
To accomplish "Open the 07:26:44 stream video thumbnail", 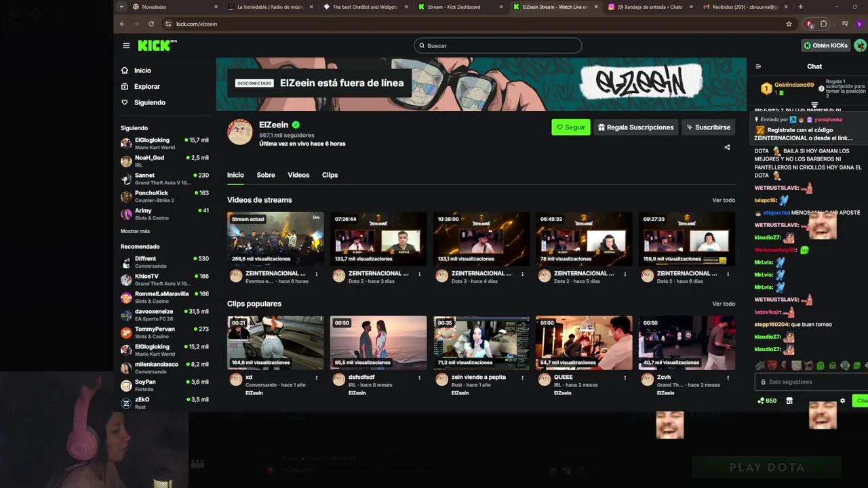I will click(378, 239).
